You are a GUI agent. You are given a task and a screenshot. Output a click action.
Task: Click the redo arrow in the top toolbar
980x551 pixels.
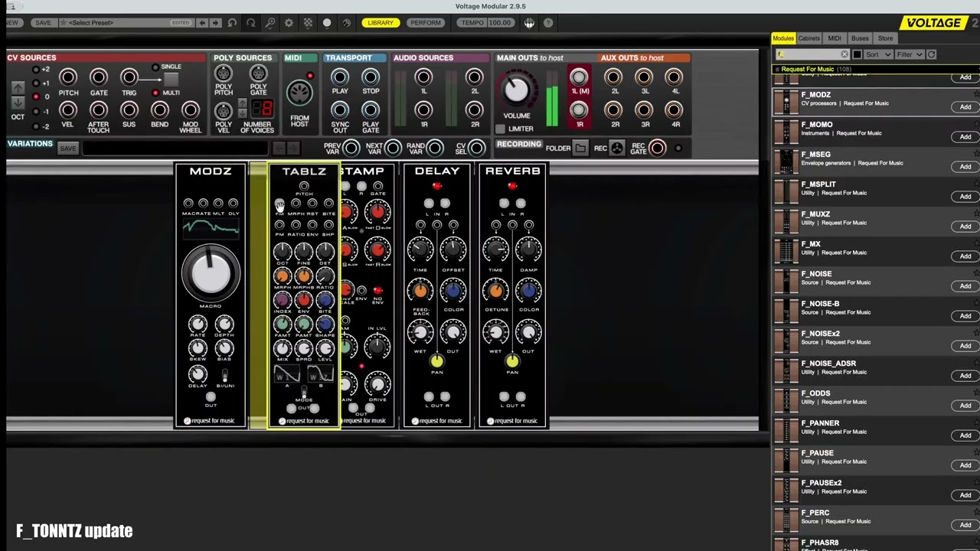click(x=250, y=23)
